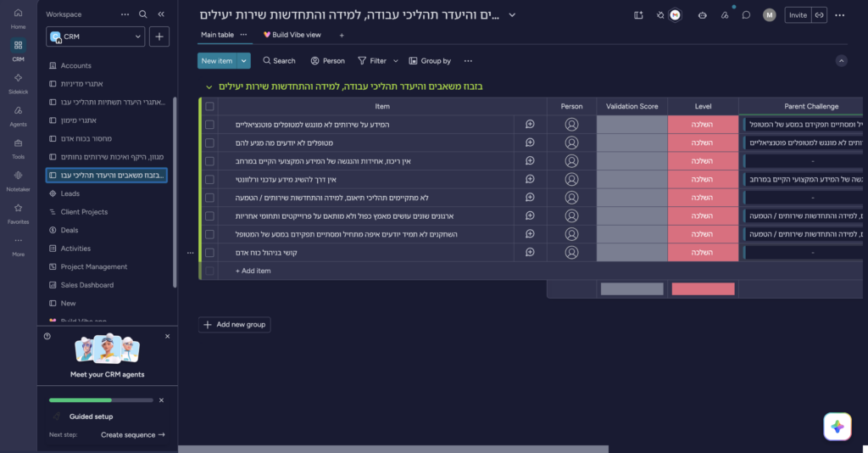Check the row השחקנים לא תמיד יודעים איפה מתחיל

point(209,234)
